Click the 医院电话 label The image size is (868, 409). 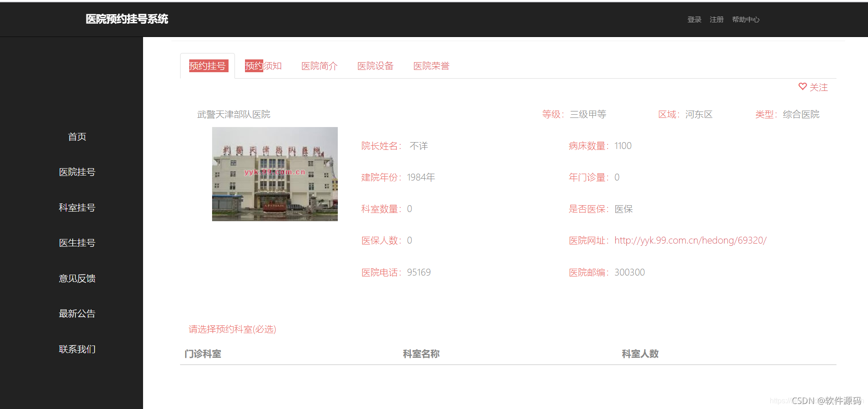point(382,272)
